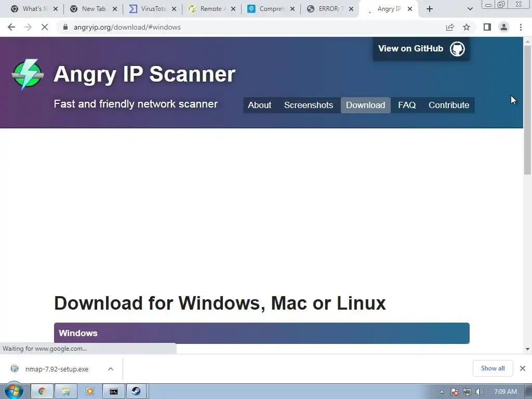Open Chrome three-dot menu
This screenshot has height=399, width=532.
(x=521, y=27)
